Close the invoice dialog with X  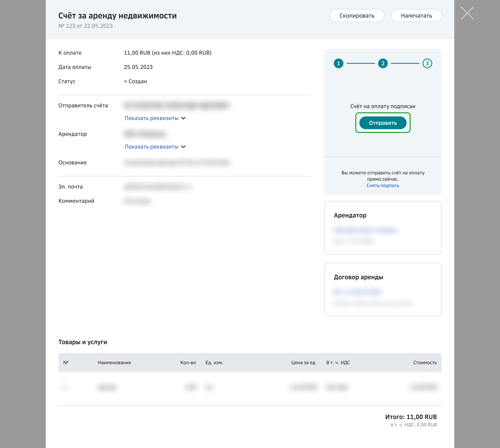(467, 13)
